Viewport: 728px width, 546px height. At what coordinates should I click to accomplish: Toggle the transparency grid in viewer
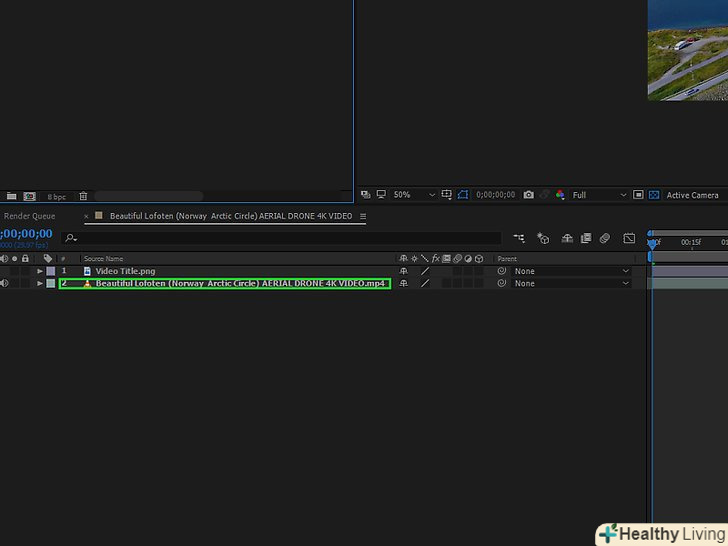(x=654, y=195)
